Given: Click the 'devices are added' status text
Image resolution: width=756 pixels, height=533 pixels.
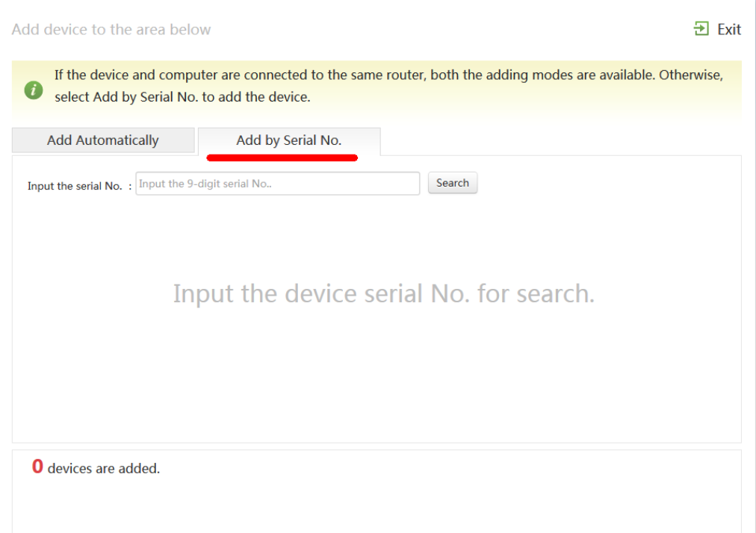Looking at the screenshot, I should pyautogui.click(x=104, y=469).
